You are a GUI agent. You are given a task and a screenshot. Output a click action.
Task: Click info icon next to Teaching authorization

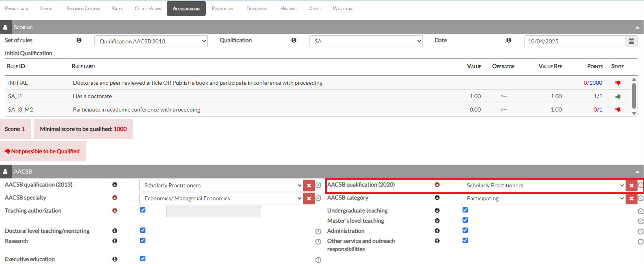(x=115, y=210)
